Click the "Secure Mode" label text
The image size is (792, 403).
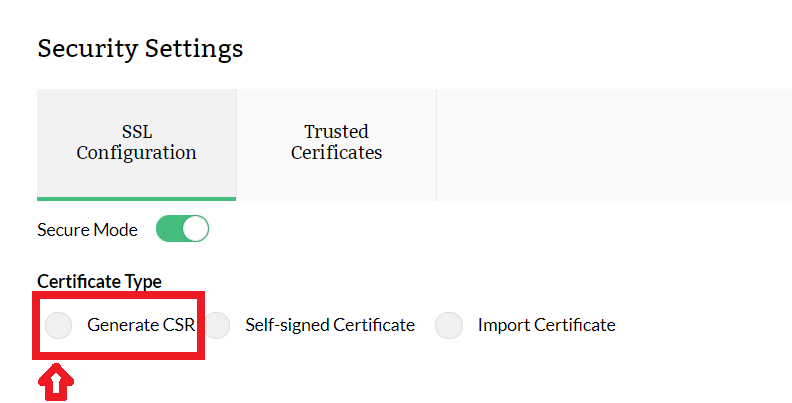(x=87, y=229)
